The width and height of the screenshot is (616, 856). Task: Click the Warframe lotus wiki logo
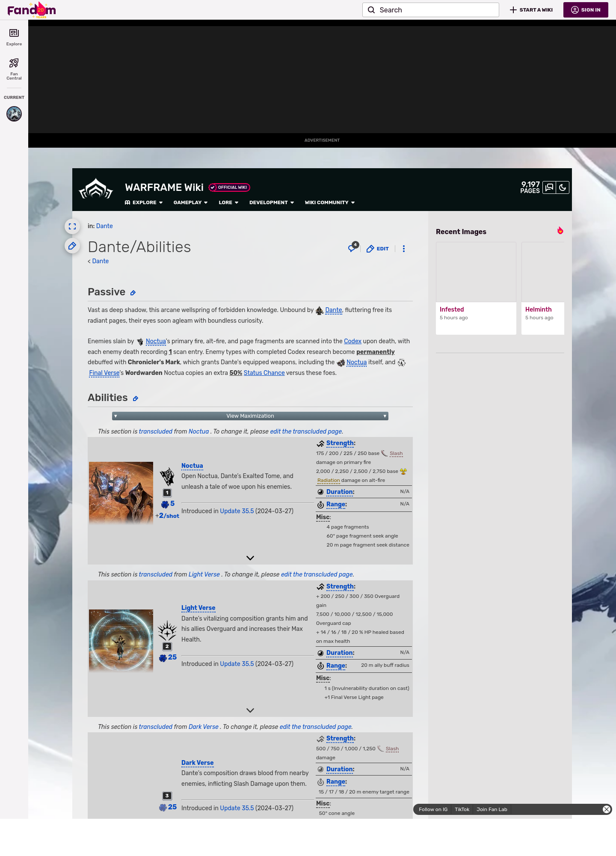point(96,189)
